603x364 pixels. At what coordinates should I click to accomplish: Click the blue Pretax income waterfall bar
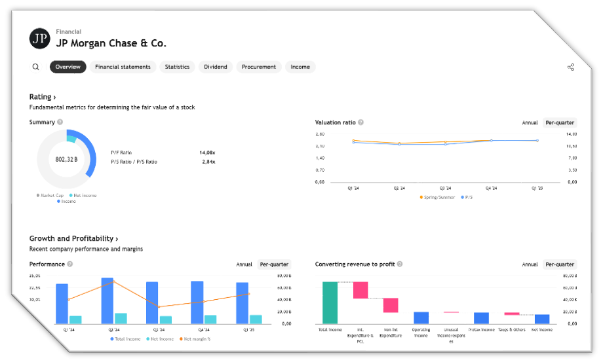tap(482, 318)
